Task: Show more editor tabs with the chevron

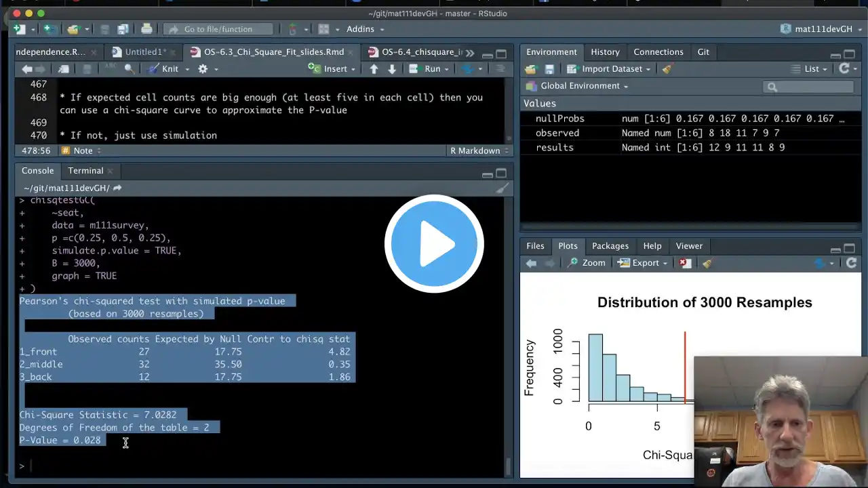Action: pos(470,53)
